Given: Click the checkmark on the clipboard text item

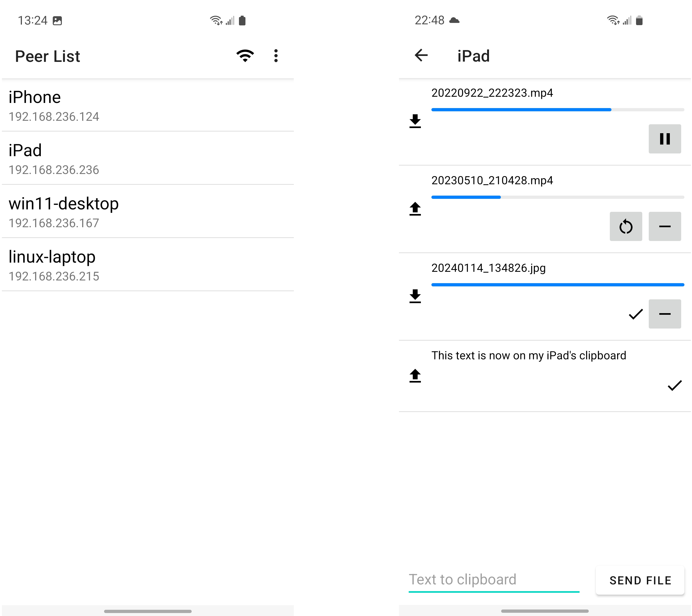Looking at the screenshot, I should click(674, 386).
